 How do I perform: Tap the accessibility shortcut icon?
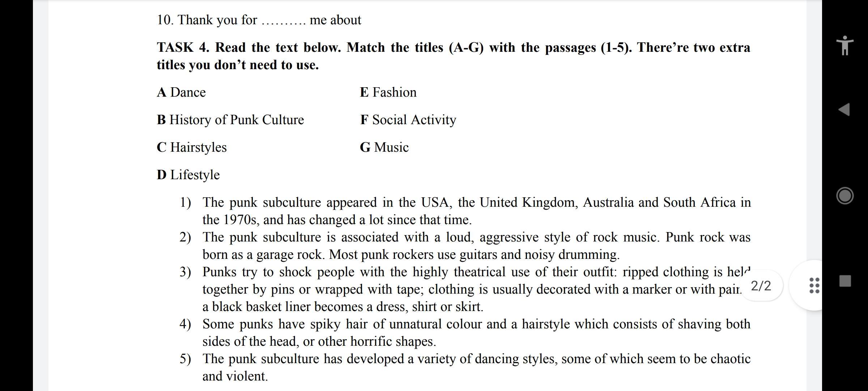[x=845, y=46]
